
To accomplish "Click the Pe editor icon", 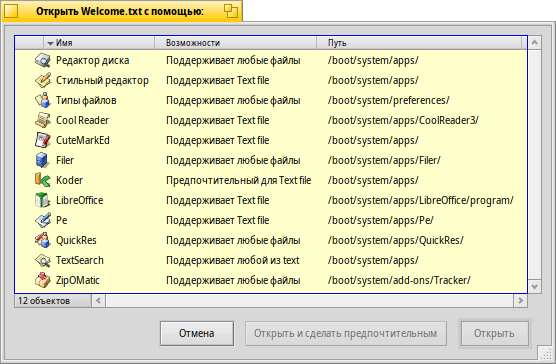I will point(43,220).
